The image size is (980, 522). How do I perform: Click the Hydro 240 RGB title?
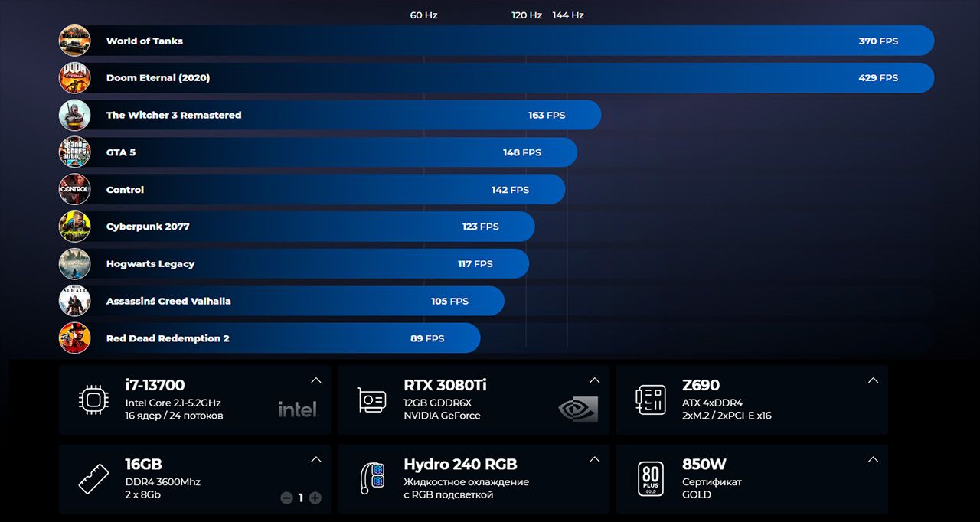point(460,465)
